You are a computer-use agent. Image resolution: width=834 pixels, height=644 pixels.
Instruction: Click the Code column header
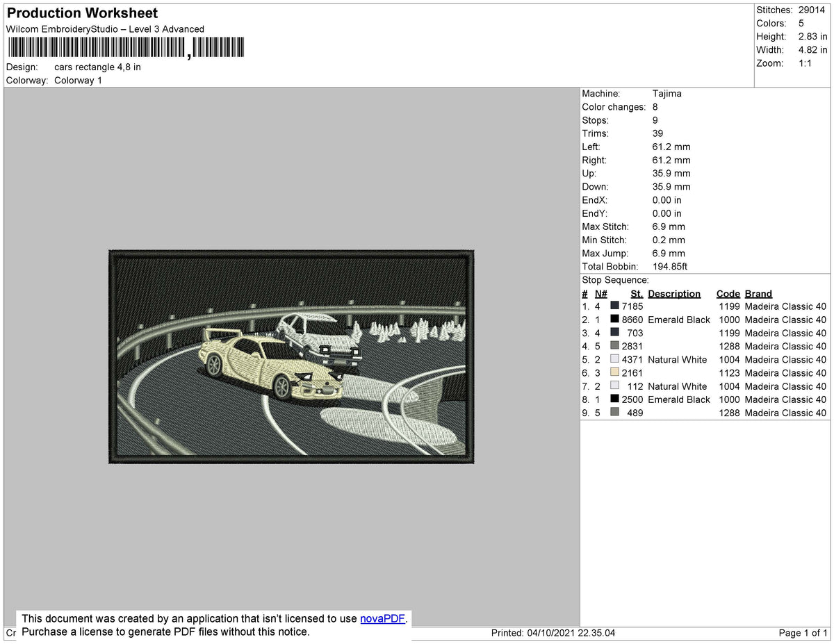coord(728,293)
